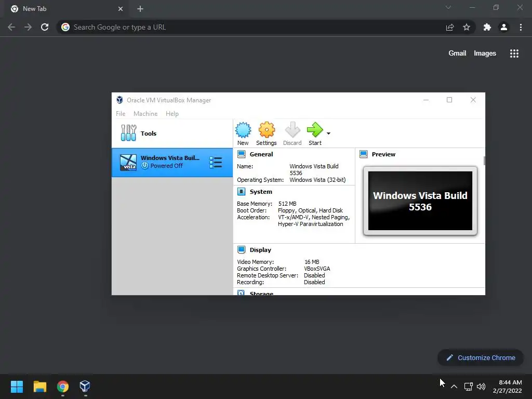Screen dimensions: 532x399
Task: Select the Windows Vista Build VM entry
Action: click(172, 162)
